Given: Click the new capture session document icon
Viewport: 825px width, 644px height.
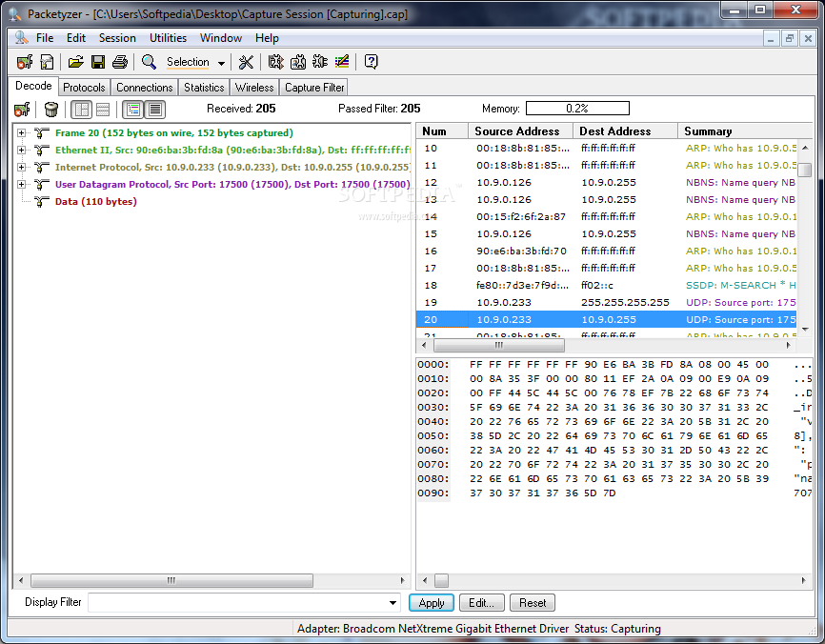Looking at the screenshot, I should [x=47, y=62].
